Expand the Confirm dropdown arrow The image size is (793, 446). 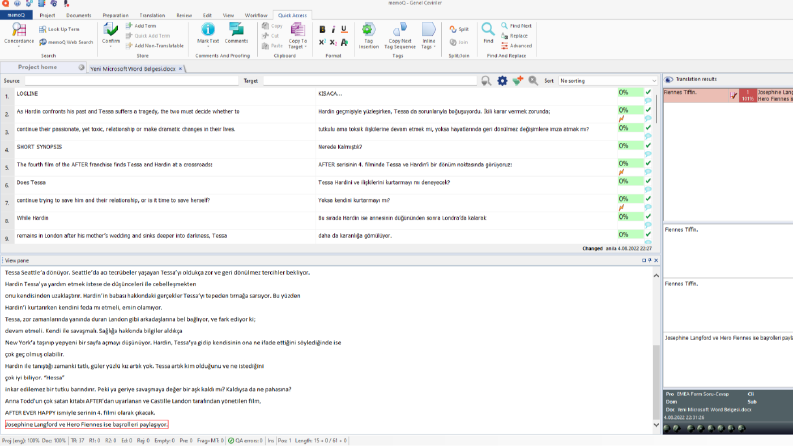110,47
